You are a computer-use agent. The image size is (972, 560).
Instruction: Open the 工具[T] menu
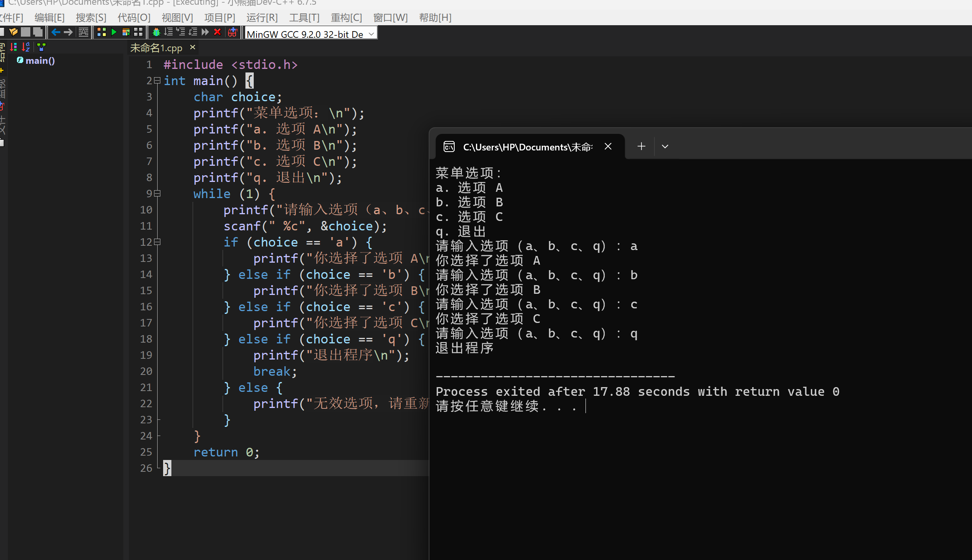point(304,18)
